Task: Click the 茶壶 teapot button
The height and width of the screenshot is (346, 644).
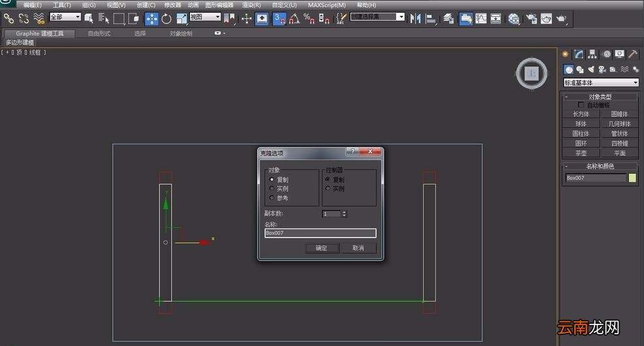Action: 581,153
